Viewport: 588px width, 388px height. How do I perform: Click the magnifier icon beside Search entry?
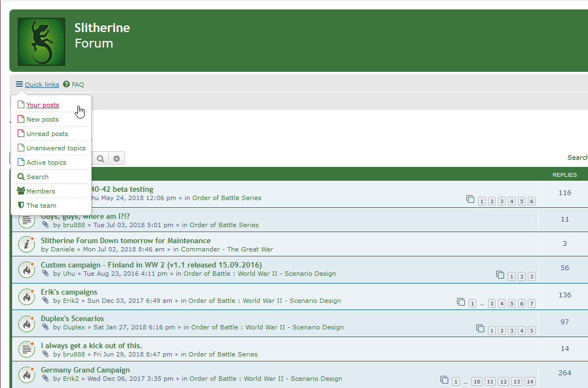coord(21,176)
